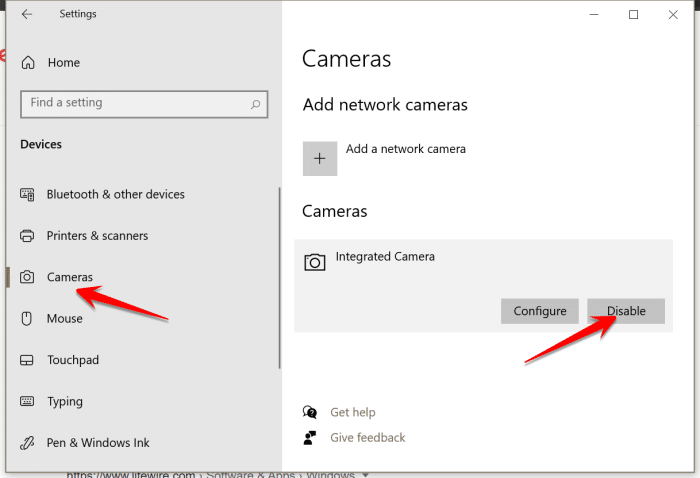The width and height of the screenshot is (700, 478).
Task: Go back using the Settings back arrow
Action: (27, 14)
